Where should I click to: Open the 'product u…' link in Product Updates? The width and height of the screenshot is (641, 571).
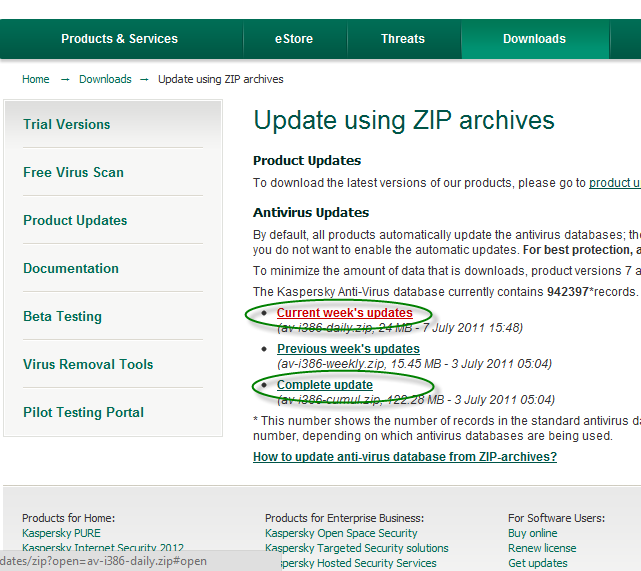point(614,183)
